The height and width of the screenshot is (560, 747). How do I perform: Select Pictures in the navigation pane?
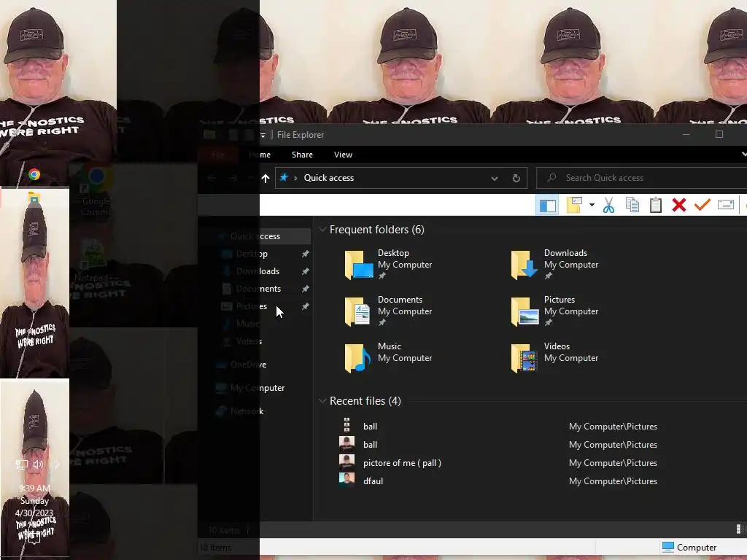point(252,306)
